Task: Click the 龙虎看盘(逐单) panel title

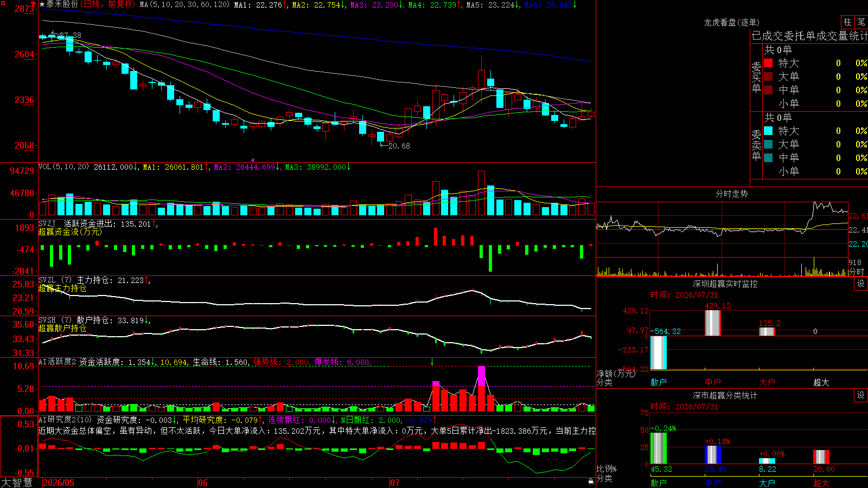Action: 731,22
